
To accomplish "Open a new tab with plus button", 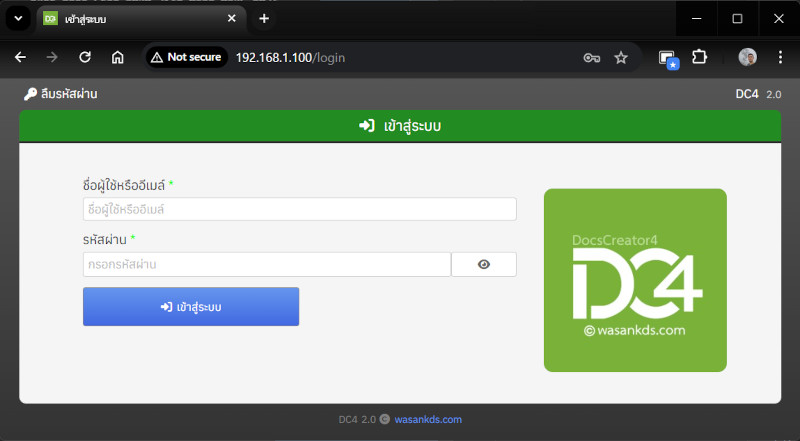I will point(264,19).
